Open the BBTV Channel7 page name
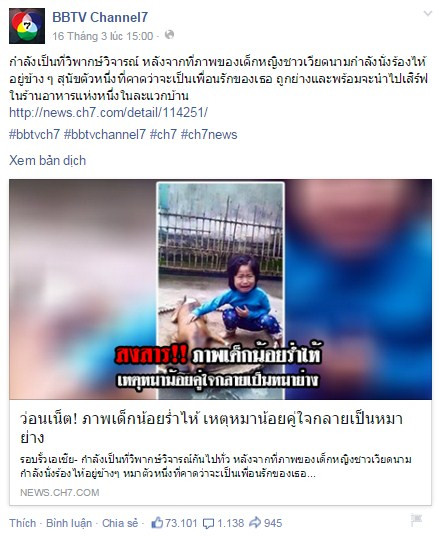 (x=100, y=17)
